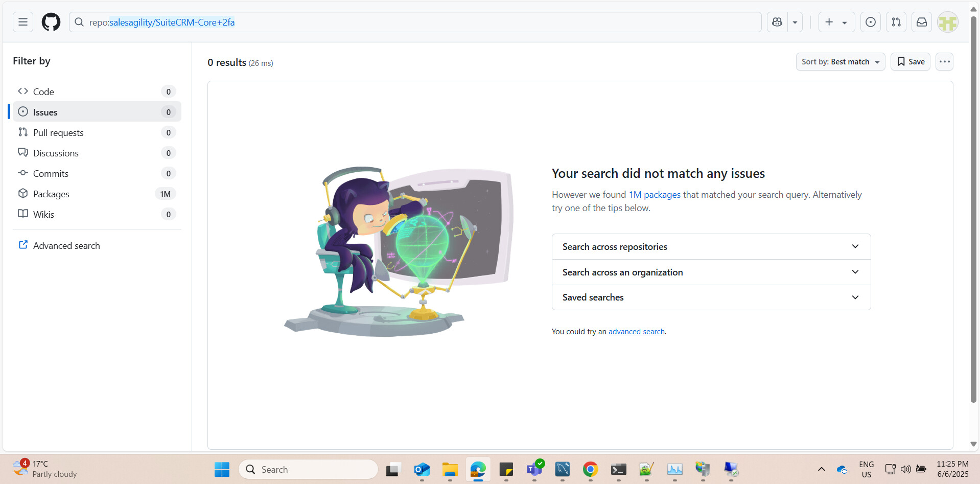This screenshot has height=484, width=980.
Task: Open the terminal app from taskbar
Action: [619, 469]
